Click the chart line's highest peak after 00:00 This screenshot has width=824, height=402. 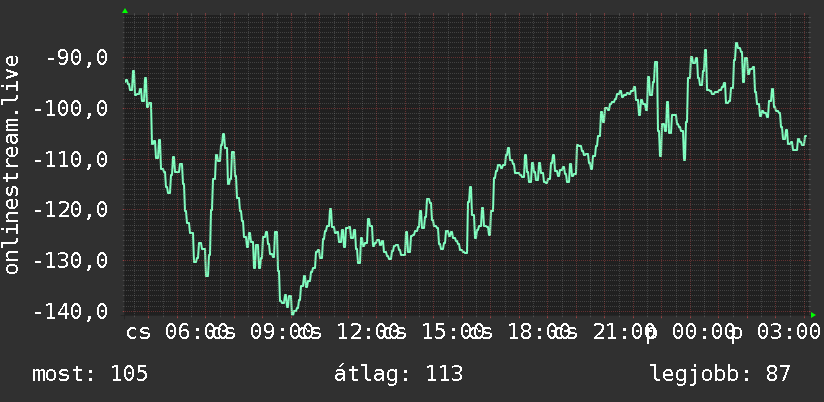(x=737, y=44)
